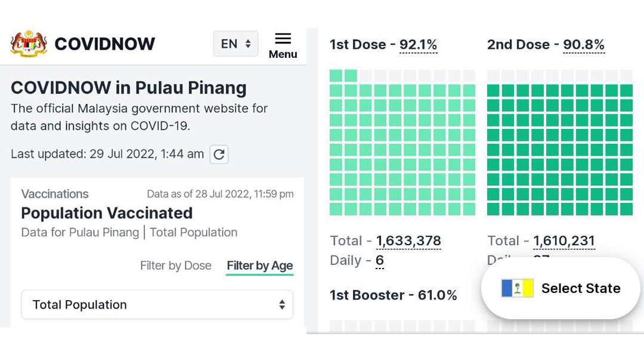Click the language selector arrows
This screenshot has height=358, width=644.
tap(247, 44)
